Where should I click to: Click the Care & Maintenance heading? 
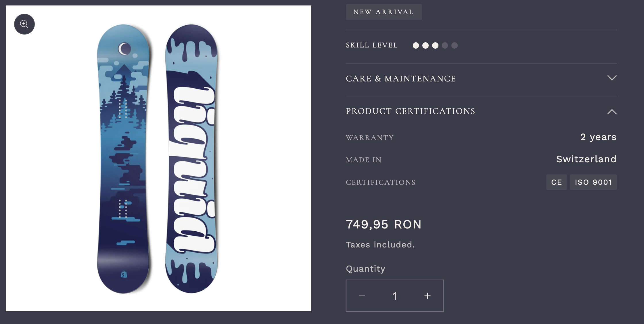[x=400, y=79]
